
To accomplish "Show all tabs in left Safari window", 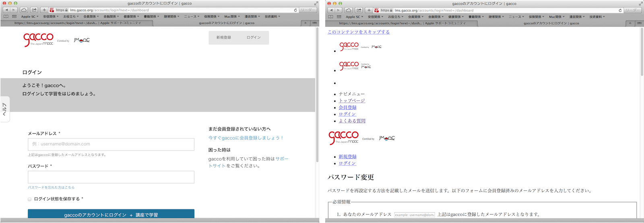I will tap(314, 23).
